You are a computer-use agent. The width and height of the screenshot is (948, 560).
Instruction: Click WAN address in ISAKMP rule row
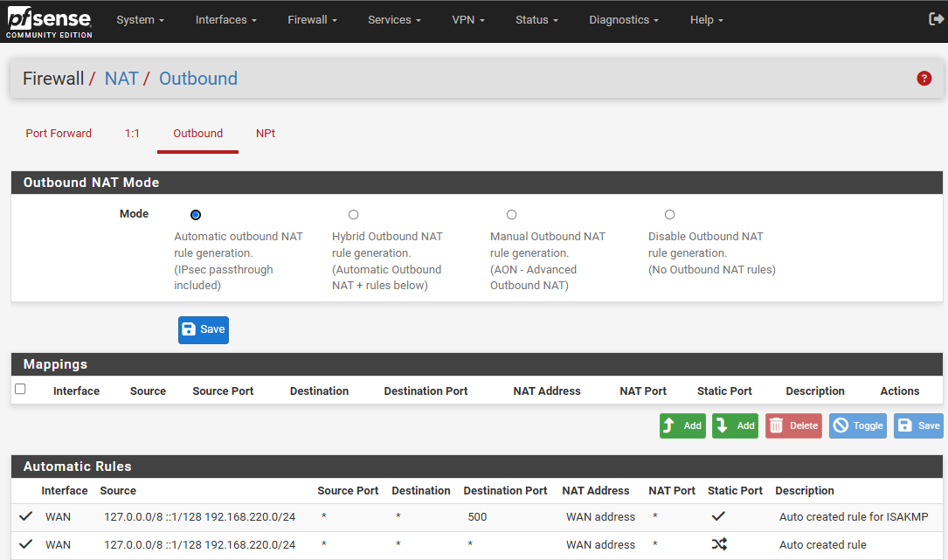pos(600,516)
